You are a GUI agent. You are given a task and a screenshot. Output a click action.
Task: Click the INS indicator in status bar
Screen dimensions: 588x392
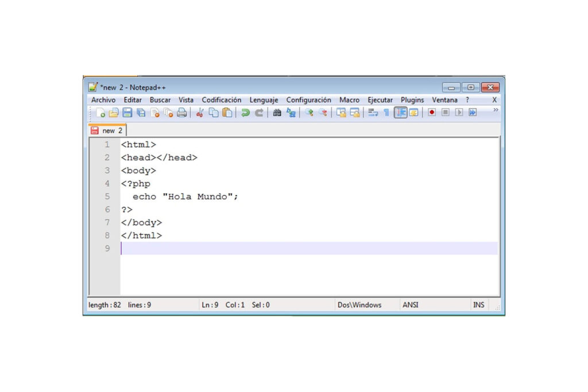point(478,305)
